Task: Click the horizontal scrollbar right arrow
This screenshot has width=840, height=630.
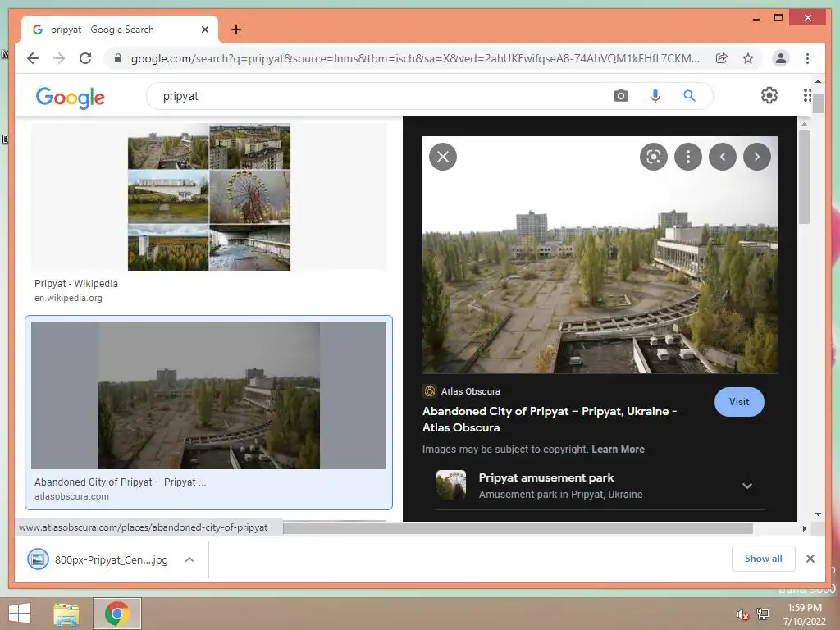Action: (x=804, y=529)
